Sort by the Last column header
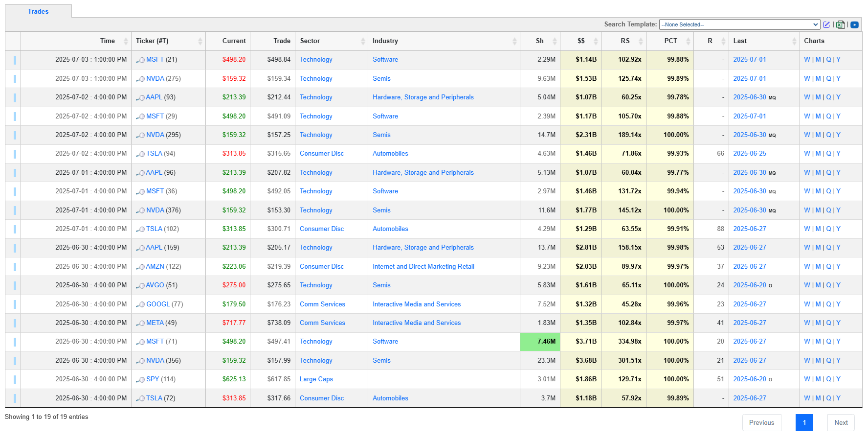868x441 pixels. point(764,41)
